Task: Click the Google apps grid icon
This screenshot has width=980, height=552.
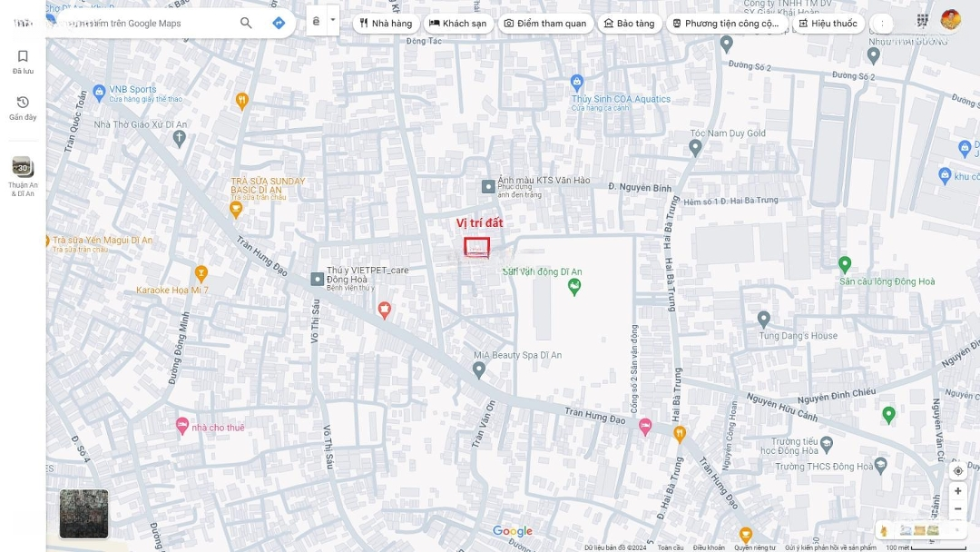Action: (x=923, y=20)
